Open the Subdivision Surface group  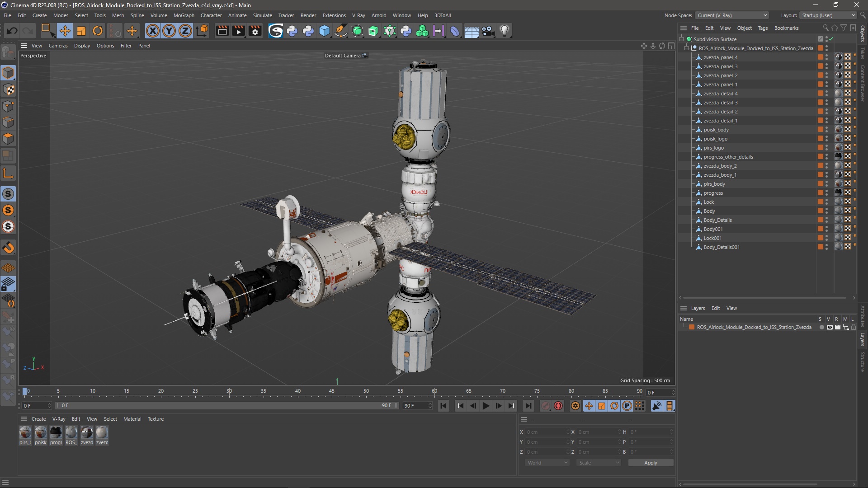pos(684,39)
